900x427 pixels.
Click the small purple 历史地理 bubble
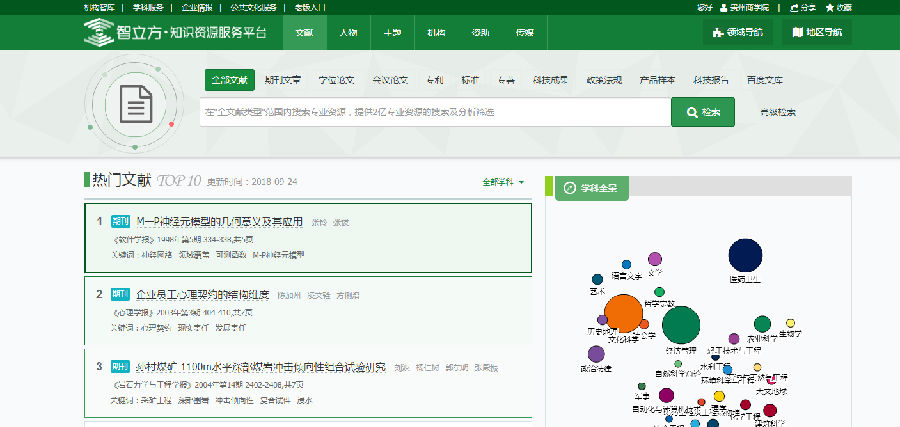(602, 320)
